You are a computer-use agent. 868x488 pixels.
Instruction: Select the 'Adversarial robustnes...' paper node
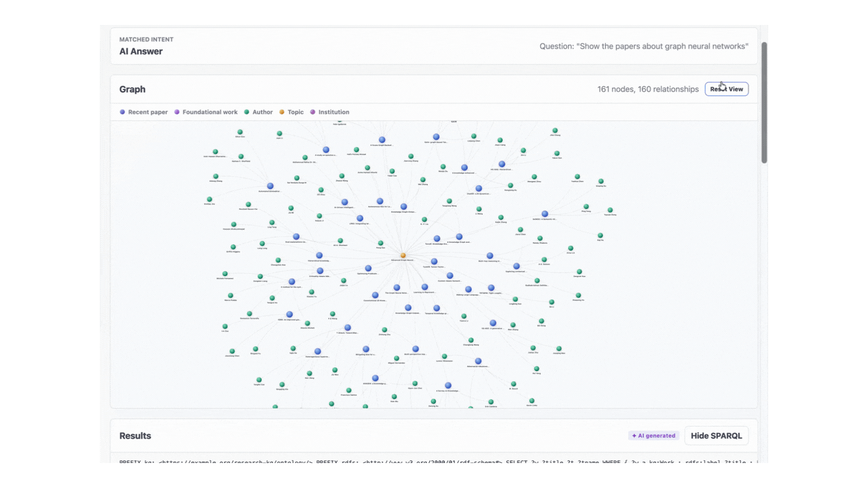point(478,361)
